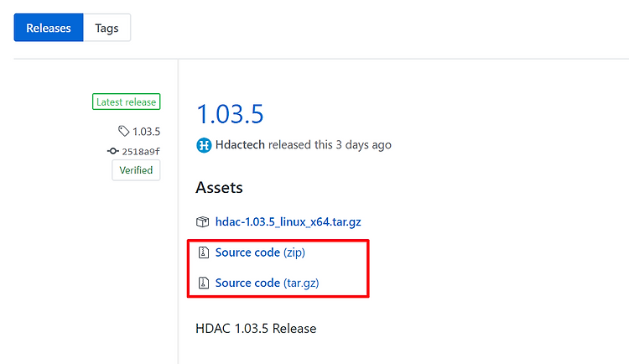Download hdac-1.03.5_linux_x64.tar.gz
This screenshot has height=364, width=629.
[288, 221]
